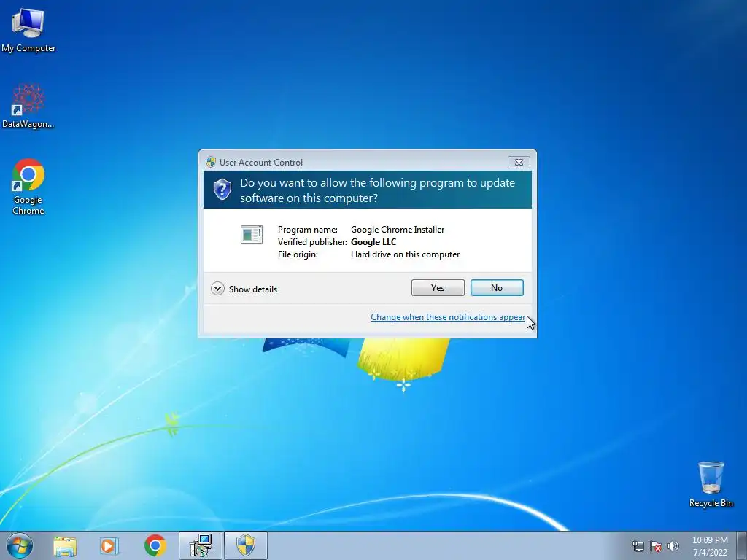Select the My Computer desktop icon
Viewport: 747px width, 560px height.
click(x=28, y=29)
